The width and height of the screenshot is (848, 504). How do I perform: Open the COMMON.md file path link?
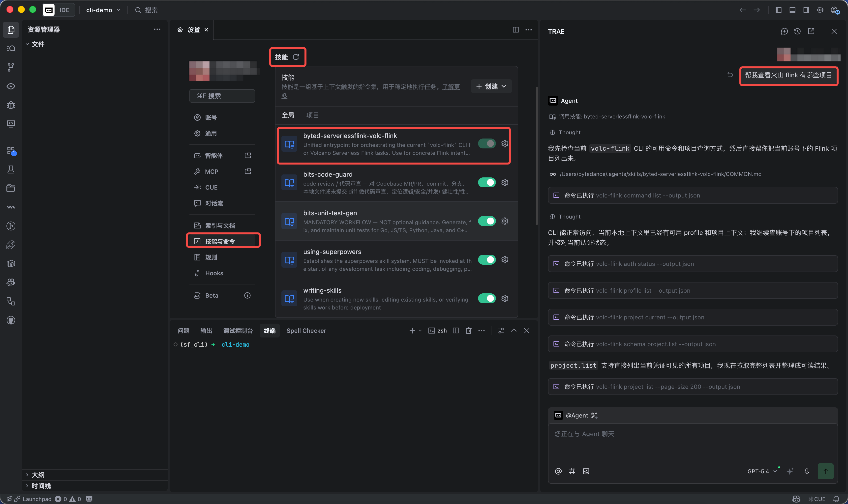661,174
